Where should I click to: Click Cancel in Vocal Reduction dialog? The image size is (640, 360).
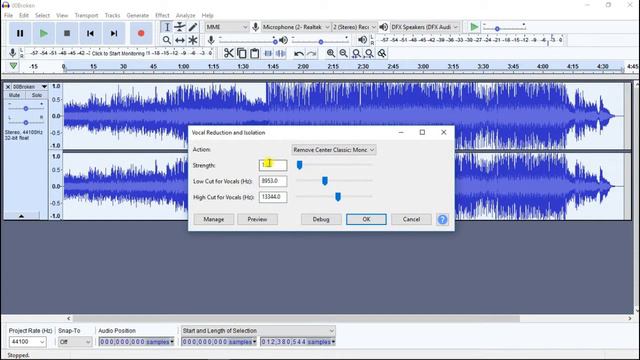click(411, 220)
